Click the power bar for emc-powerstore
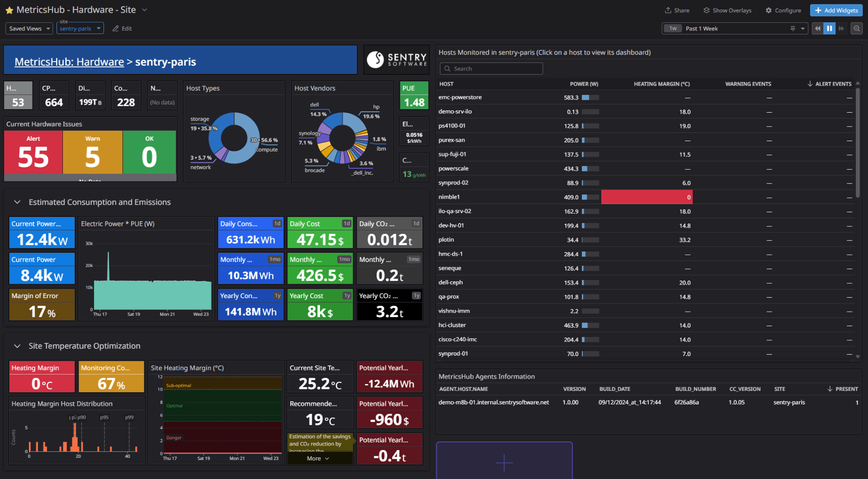Viewport: 868px width, 479px height. click(590, 98)
